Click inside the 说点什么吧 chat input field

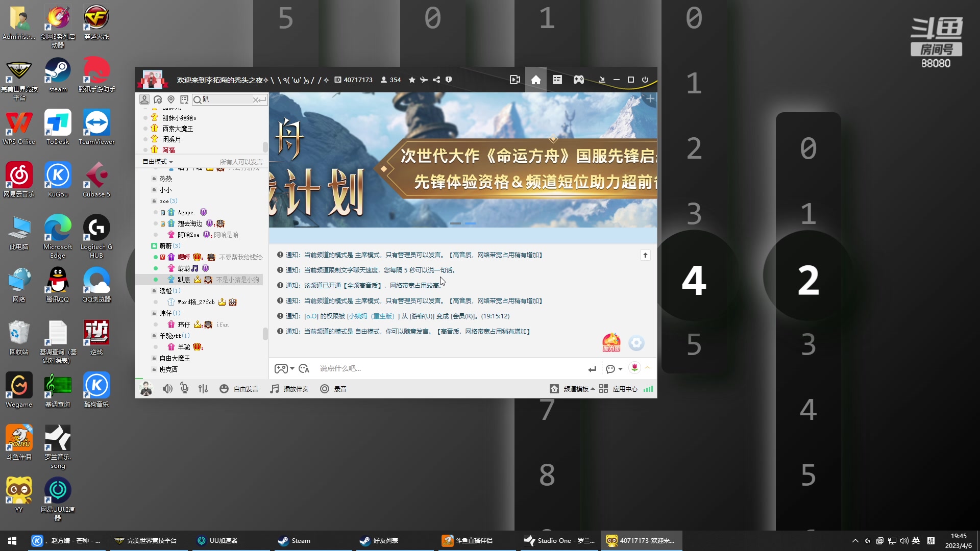[408, 368]
